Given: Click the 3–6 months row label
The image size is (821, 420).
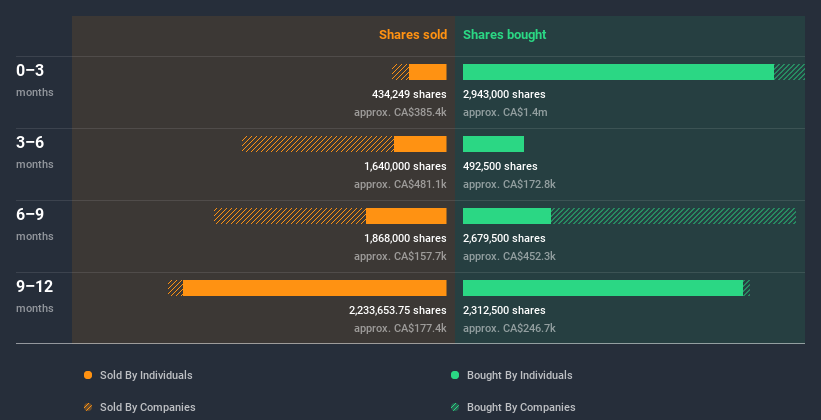Looking at the screenshot, I should click(x=35, y=152).
